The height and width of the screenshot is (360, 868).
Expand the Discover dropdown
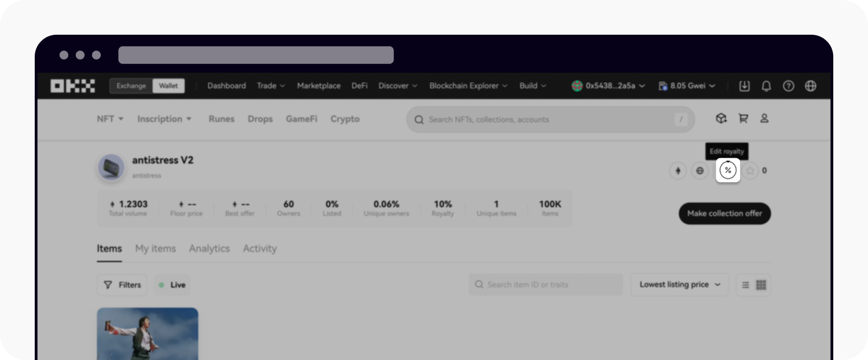(398, 86)
